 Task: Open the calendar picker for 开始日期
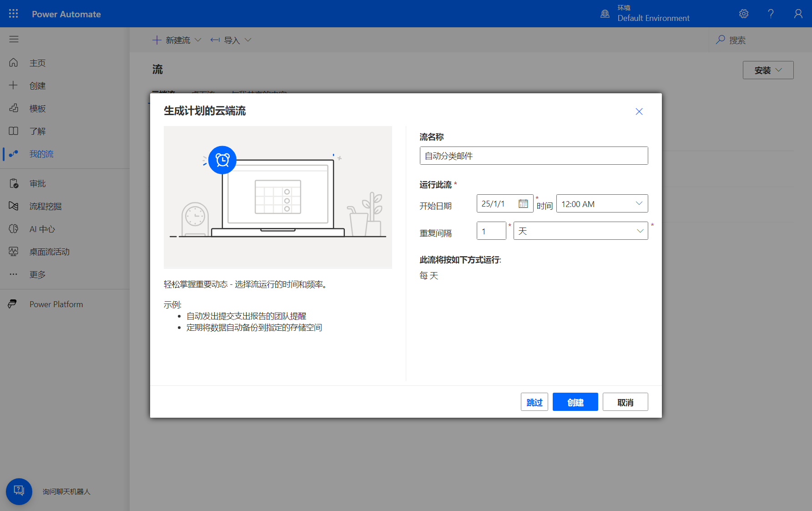click(x=523, y=204)
